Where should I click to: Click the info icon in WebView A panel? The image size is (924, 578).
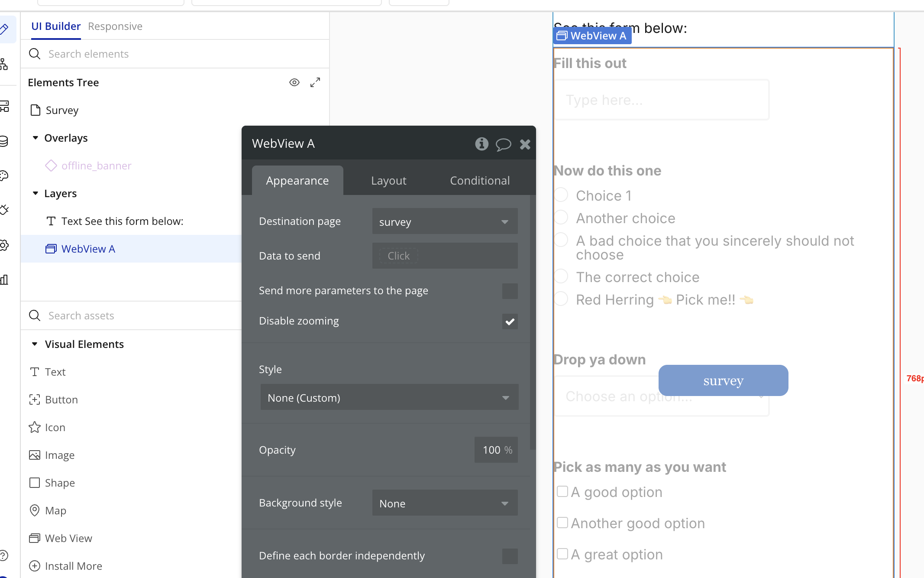point(481,144)
